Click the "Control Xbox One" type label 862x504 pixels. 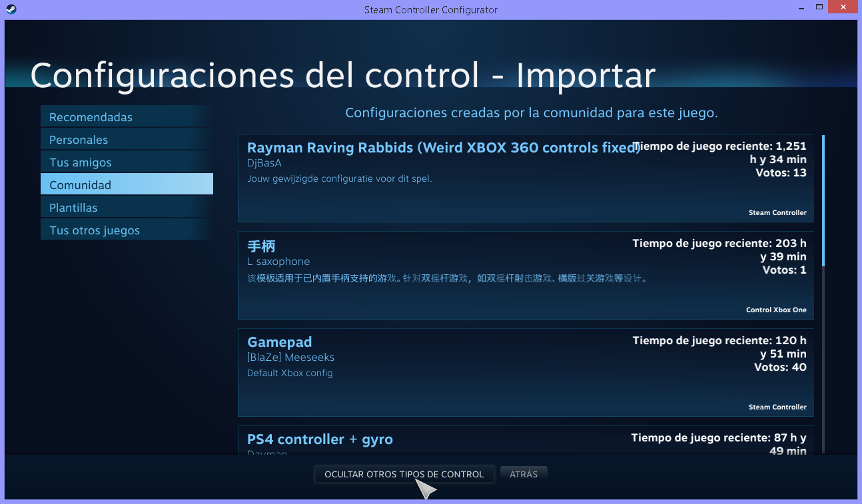pyautogui.click(x=776, y=310)
